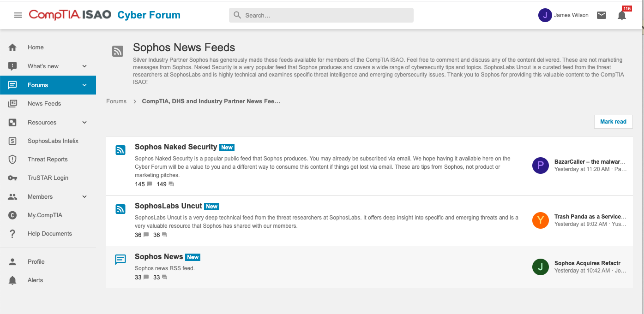Open Trash Panda as a Service post
This screenshot has height=314, width=644.
pyautogui.click(x=590, y=217)
